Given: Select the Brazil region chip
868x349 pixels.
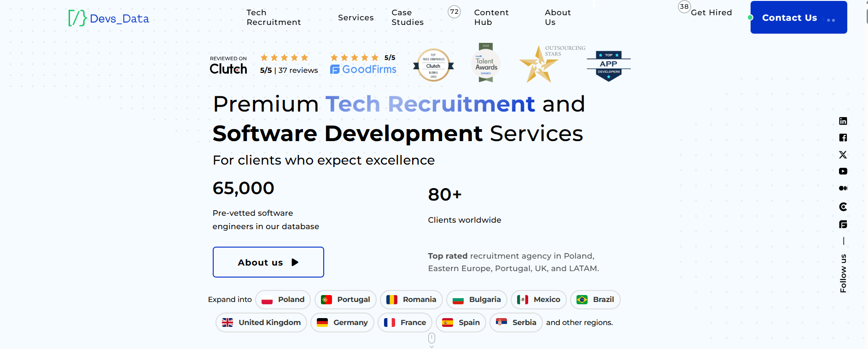Looking at the screenshot, I should pyautogui.click(x=595, y=300).
